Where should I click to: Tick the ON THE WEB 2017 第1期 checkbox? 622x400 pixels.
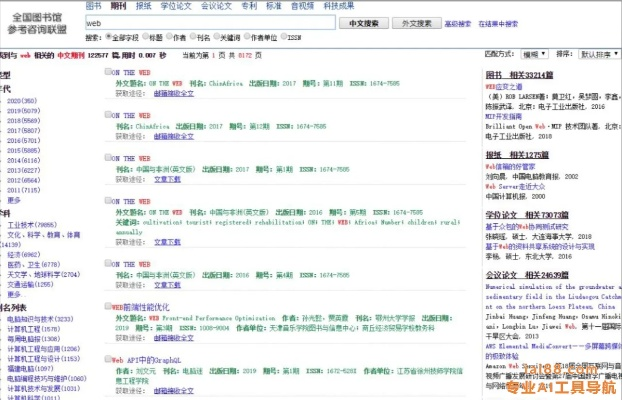click(x=108, y=157)
